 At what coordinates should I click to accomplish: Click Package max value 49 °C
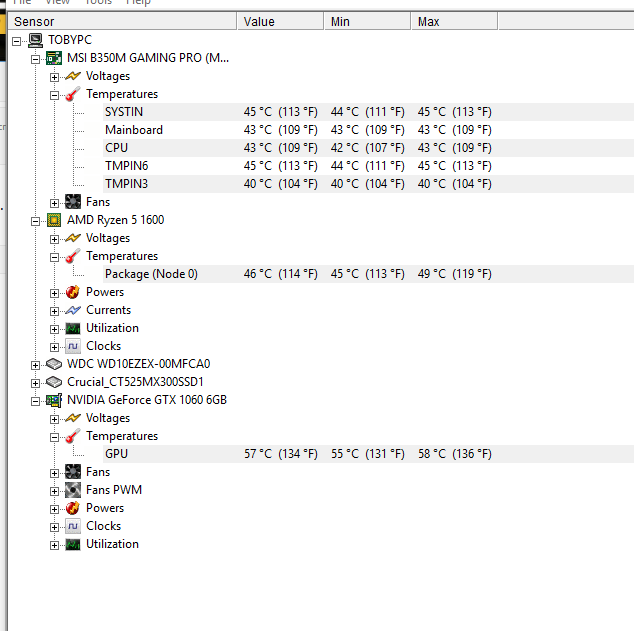pyautogui.click(x=454, y=274)
